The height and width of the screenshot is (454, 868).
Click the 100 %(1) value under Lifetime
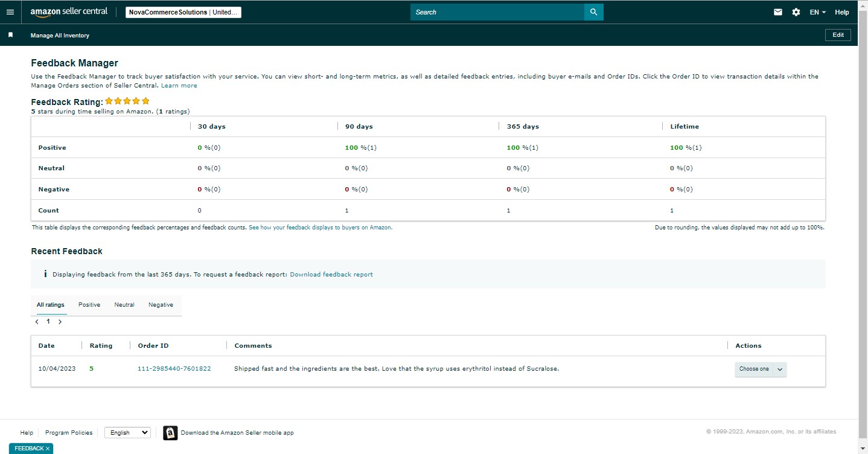686,148
